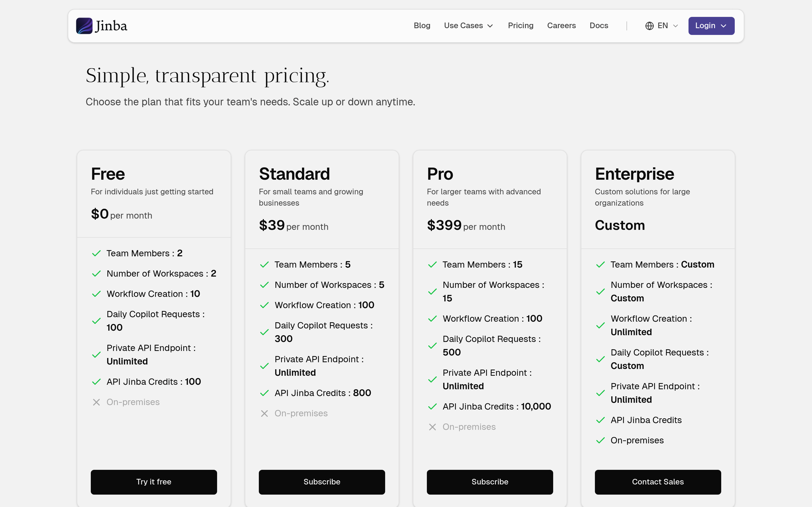Click the globe language icon
Image resolution: width=812 pixels, height=507 pixels.
(x=649, y=26)
